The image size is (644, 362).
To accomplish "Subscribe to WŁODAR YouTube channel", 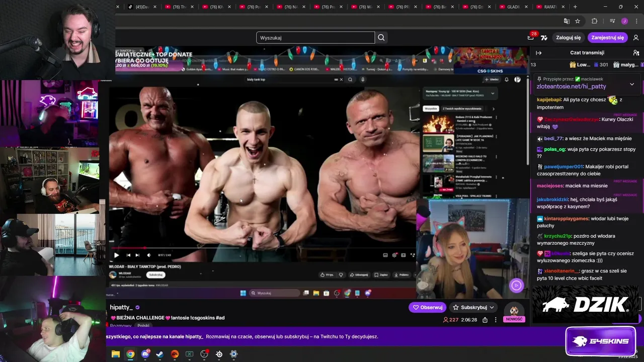I will point(156,275).
